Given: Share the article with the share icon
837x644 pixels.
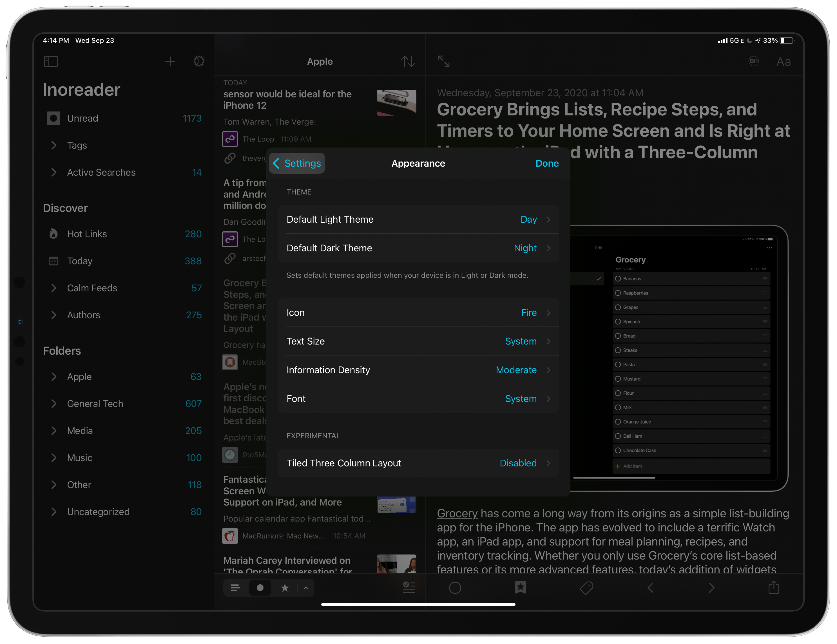Looking at the screenshot, I should tap(774, 587).
